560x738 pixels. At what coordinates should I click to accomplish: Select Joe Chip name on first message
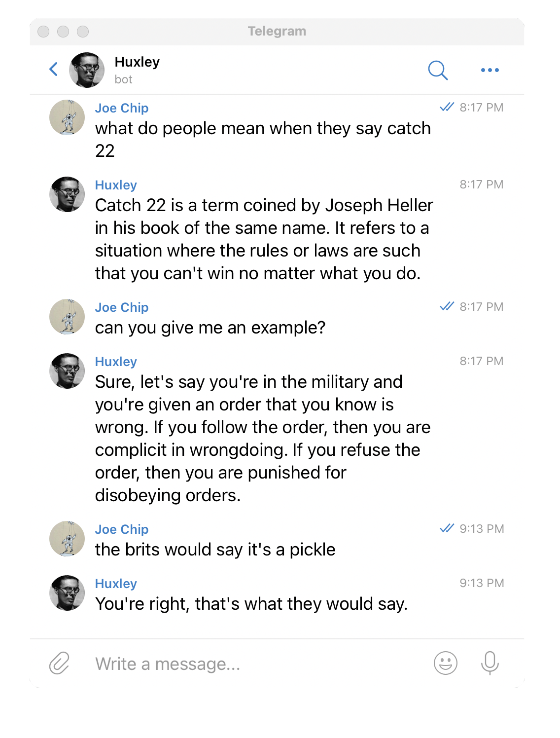point(122,108)
